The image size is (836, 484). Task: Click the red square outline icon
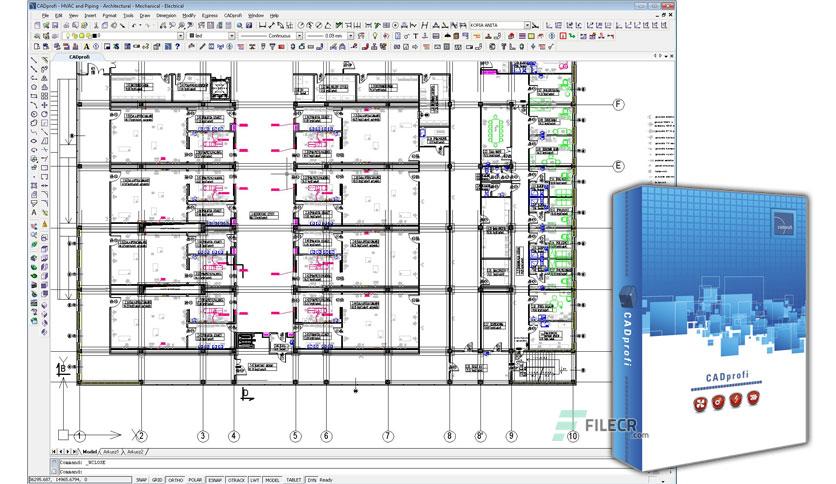563,36
